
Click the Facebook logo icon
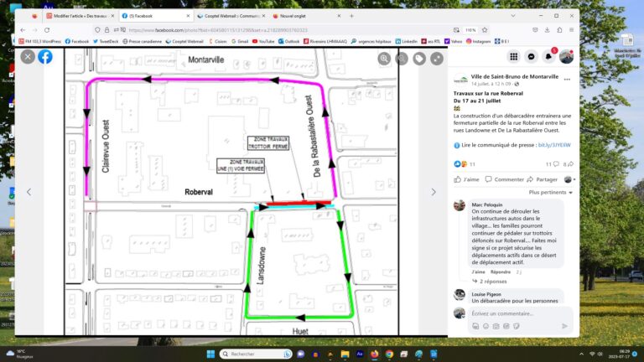45,56
